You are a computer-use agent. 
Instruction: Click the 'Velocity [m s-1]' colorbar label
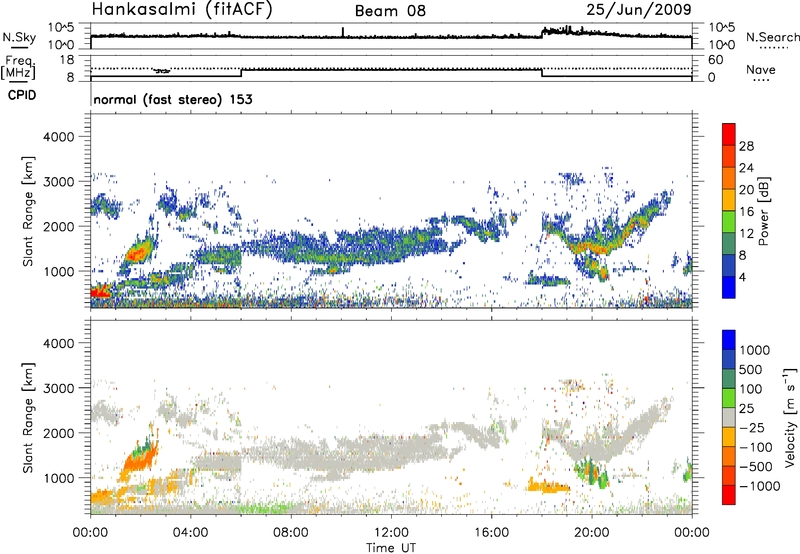point(790,417)
